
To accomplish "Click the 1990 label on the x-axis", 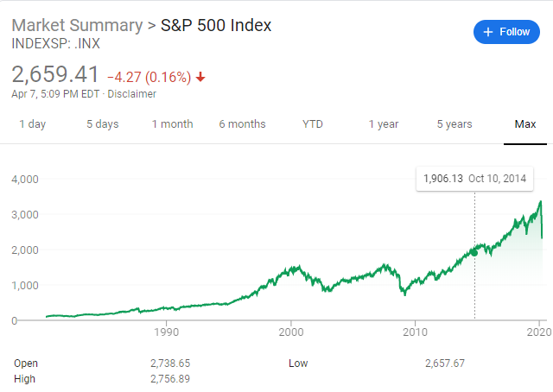I will point(166,332).
